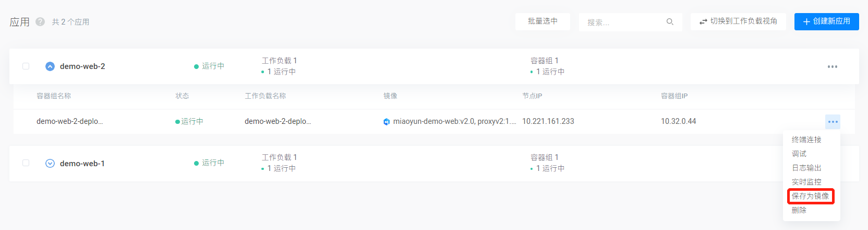Open demo-web-2 application more options menu
Image resolution: width=868 pixels, height=230 pixels.
click(x=832, y=67)
